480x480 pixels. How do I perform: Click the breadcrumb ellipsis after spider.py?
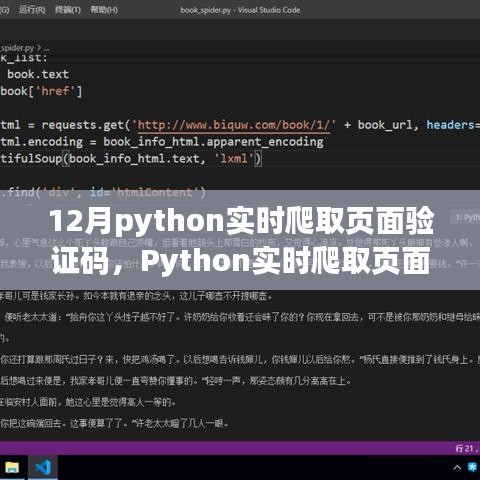coord(46,48)
